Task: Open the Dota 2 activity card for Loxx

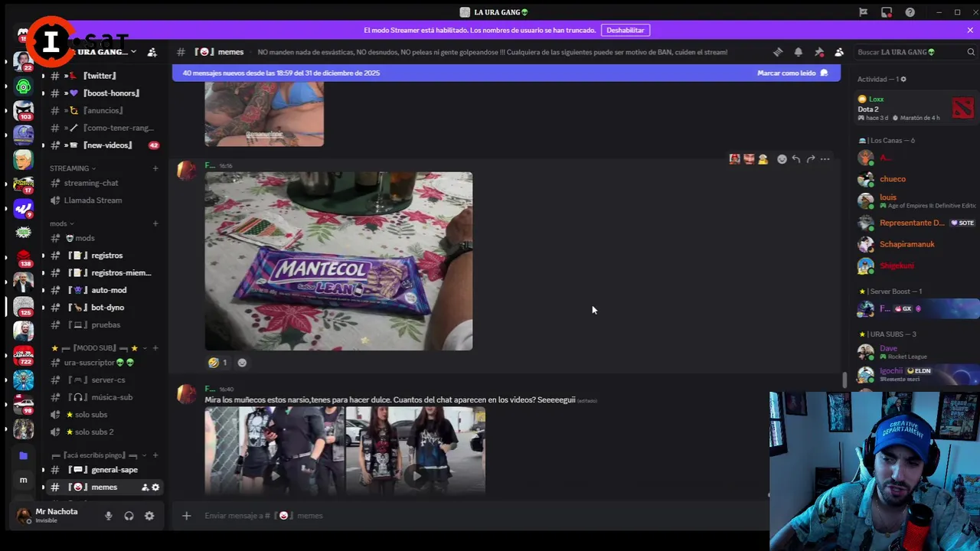Action: pyautogui.click(x=916, y=108)
